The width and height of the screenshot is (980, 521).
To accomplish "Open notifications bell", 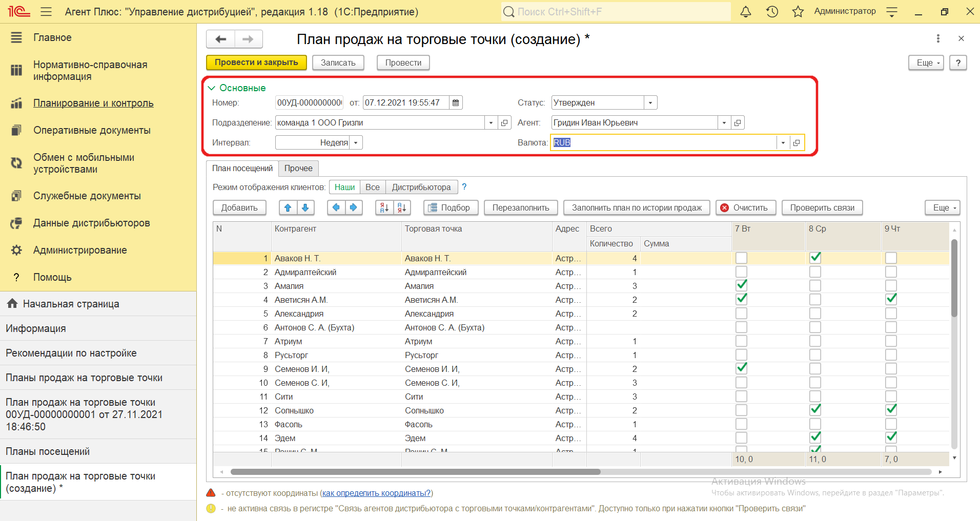I will tap(746, 11).
